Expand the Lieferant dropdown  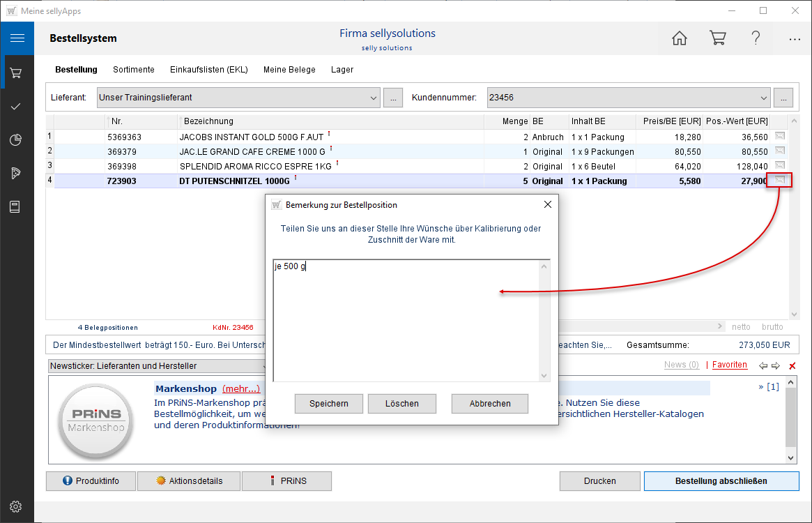coord(373,98)
